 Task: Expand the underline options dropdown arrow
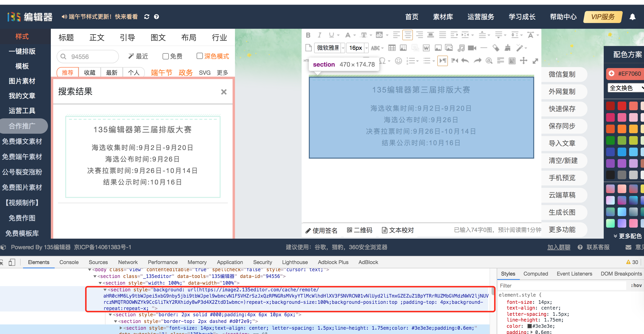point(339,35)
